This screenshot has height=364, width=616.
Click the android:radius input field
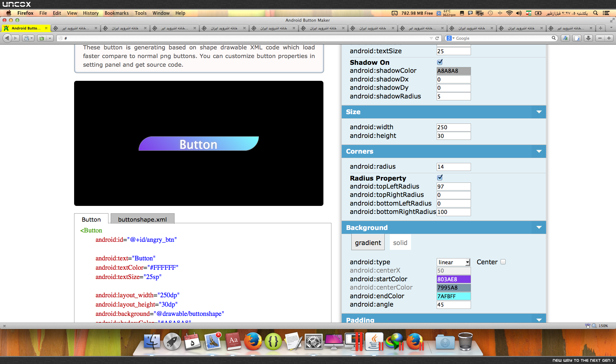pos(454,167)
